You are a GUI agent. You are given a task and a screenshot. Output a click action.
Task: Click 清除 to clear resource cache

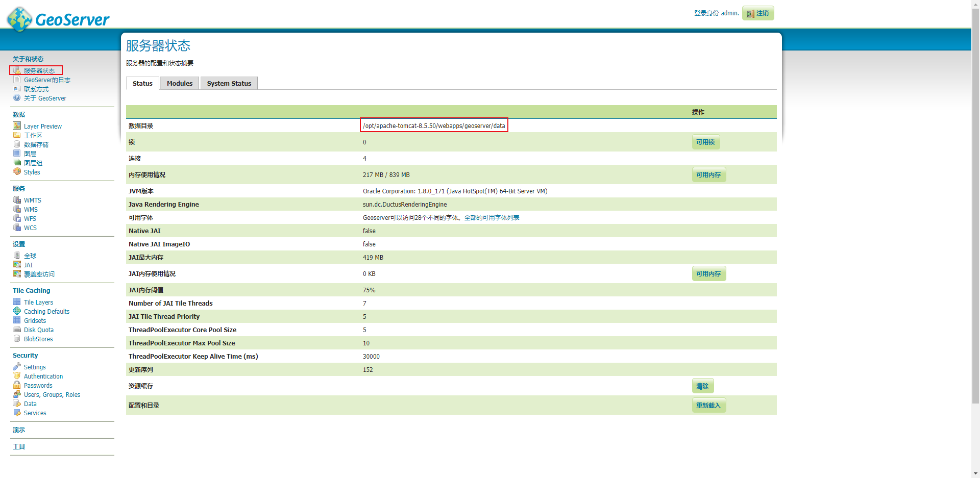tap(702, 386)
